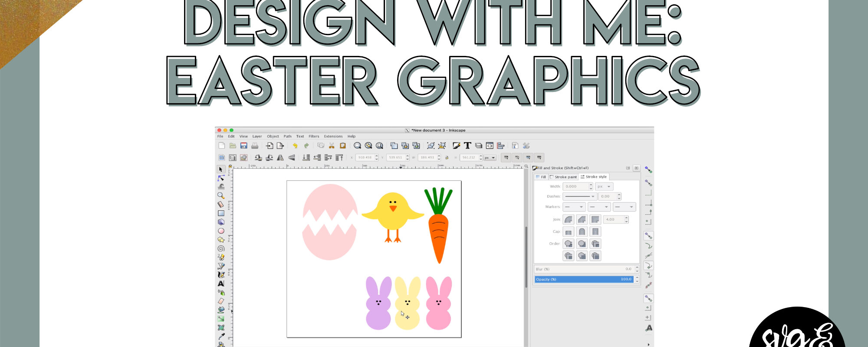Open the File menu
This screenshot has width=868, height=347.
point(220,136)
